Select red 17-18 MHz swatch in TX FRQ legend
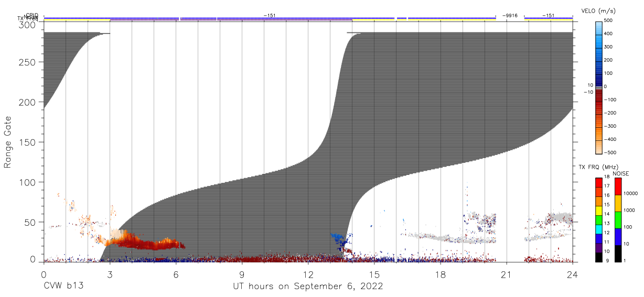Screen dimensions: 644x297 [598, 183]
